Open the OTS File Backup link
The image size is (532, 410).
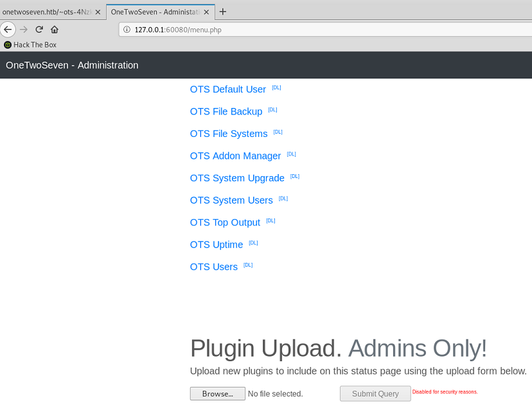coord(226,112)
